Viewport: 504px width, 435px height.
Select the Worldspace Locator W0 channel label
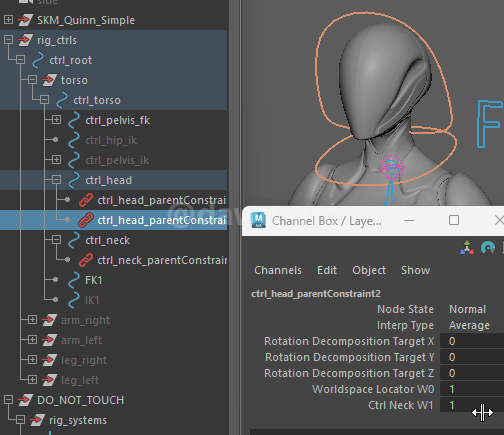point(373,389)
